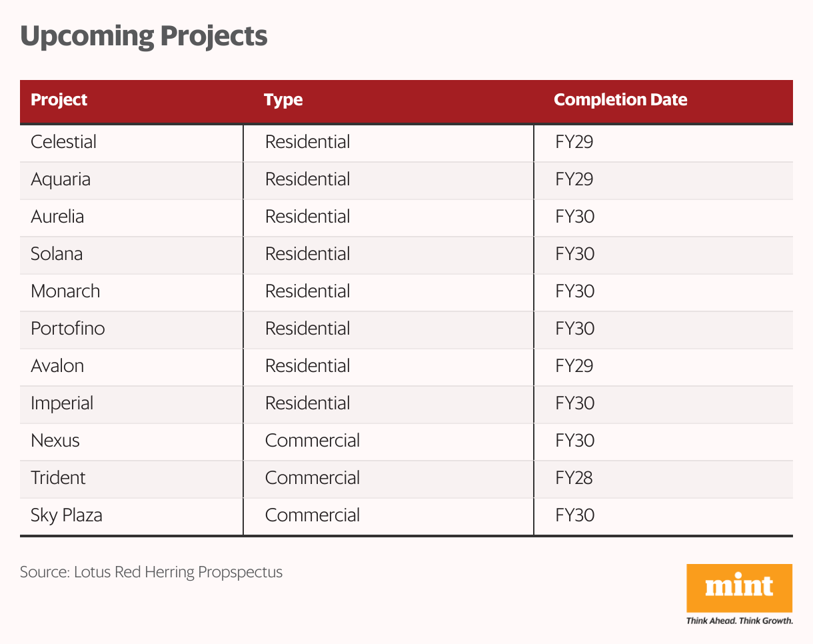Click the mint logo

point(739,588)
